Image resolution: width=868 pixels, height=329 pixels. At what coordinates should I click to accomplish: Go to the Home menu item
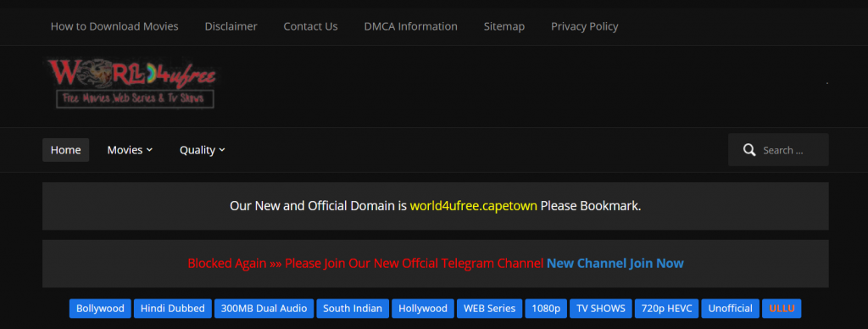[66, 150]
